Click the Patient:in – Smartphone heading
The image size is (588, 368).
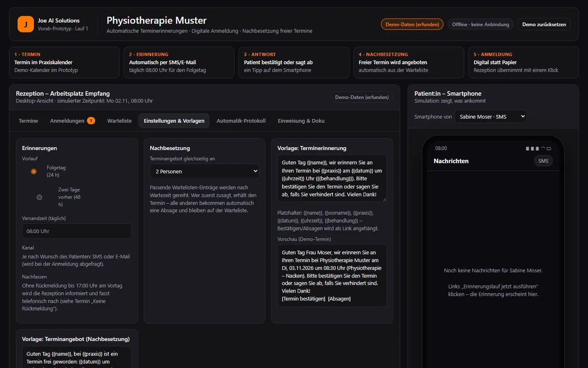pos(448,93)
